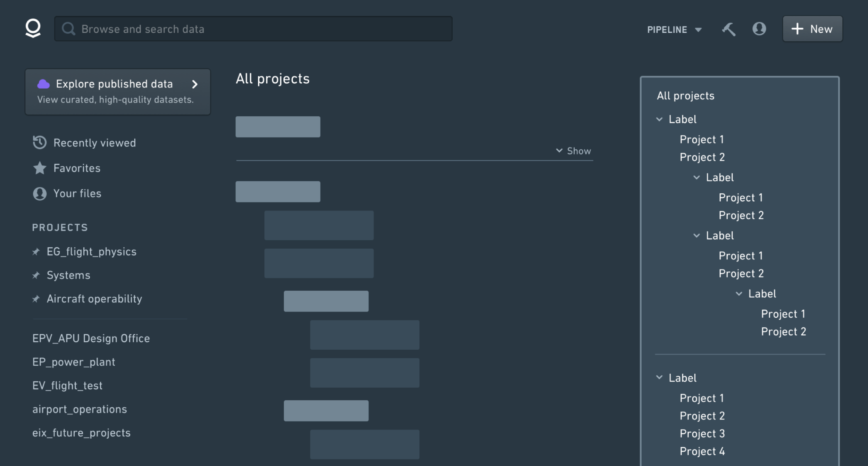Click the All projects page heading
This screenshot has width=868, height=466.
[273, 79]
